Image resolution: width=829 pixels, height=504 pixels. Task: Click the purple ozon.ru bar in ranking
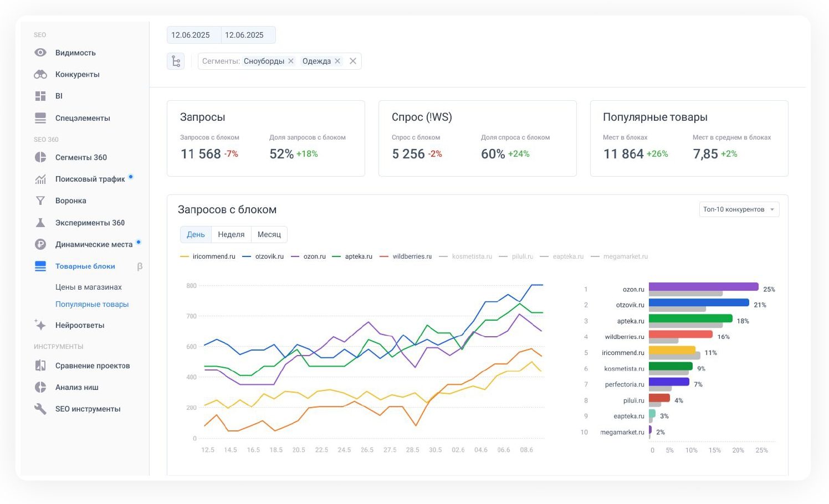(x=703, y=287)
